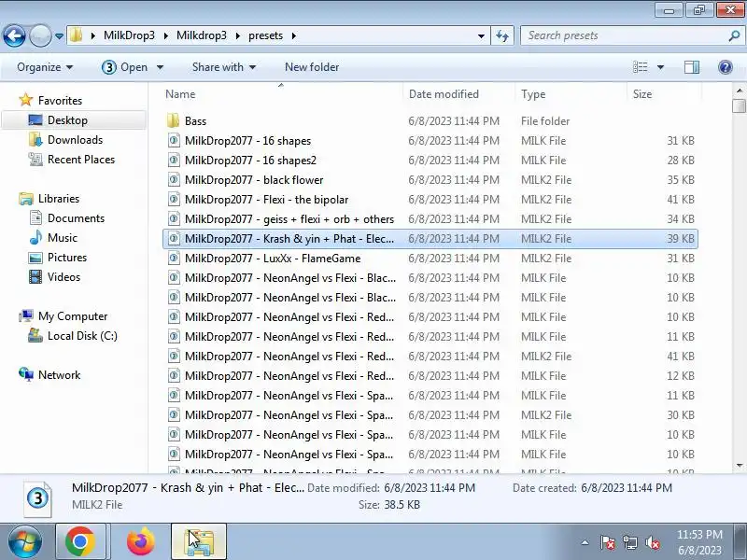Expand the Open button dropdown arrow

[160, 67]
